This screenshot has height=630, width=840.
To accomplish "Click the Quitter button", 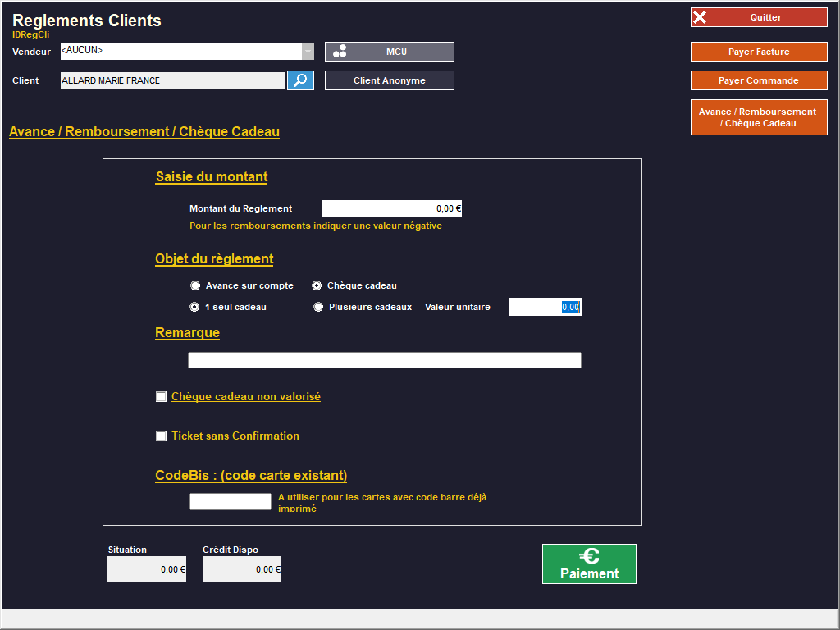I will click(x=759, y=17).
